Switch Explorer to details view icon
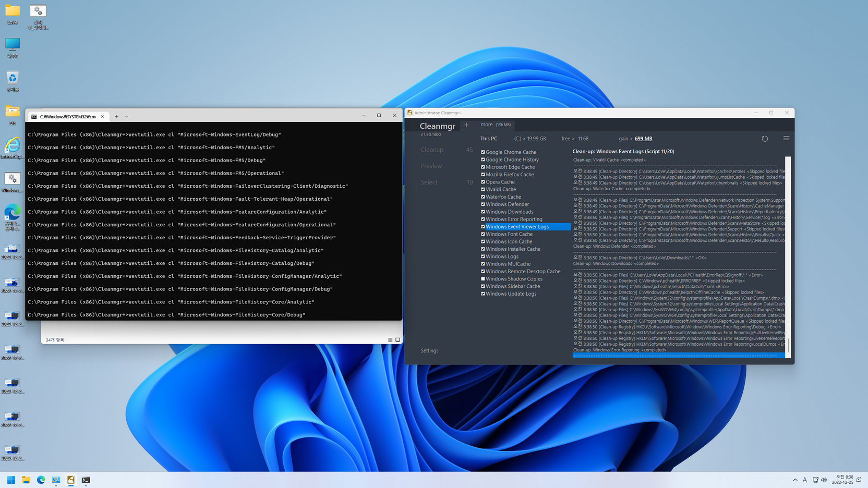 click(390, 340)
